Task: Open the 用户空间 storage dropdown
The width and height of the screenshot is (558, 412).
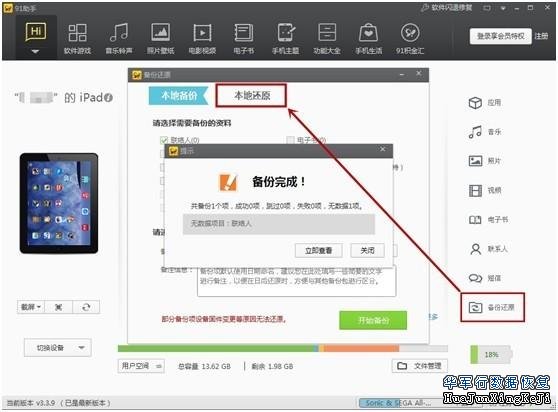Action: point(141,366)
